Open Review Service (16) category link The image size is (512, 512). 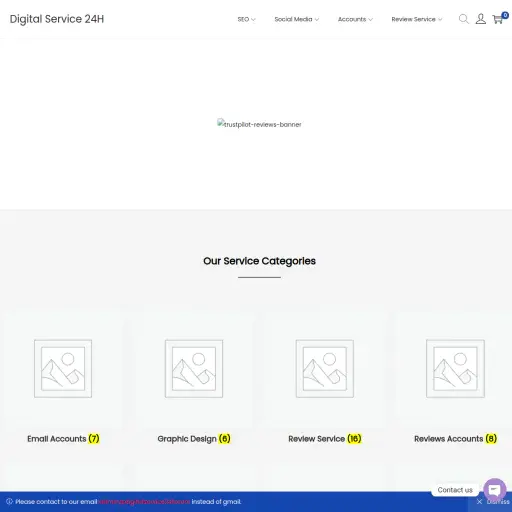325,439
